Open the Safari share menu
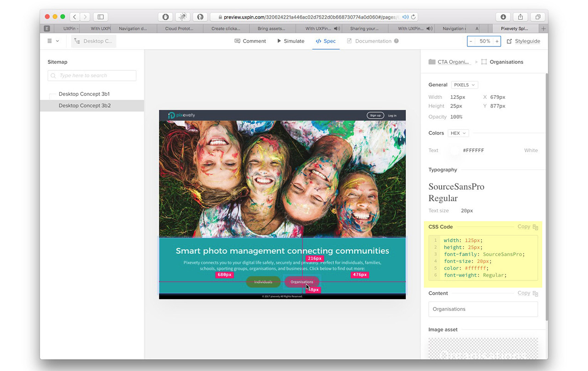This screenshot has height=371, width=588. tap(520, 17)
